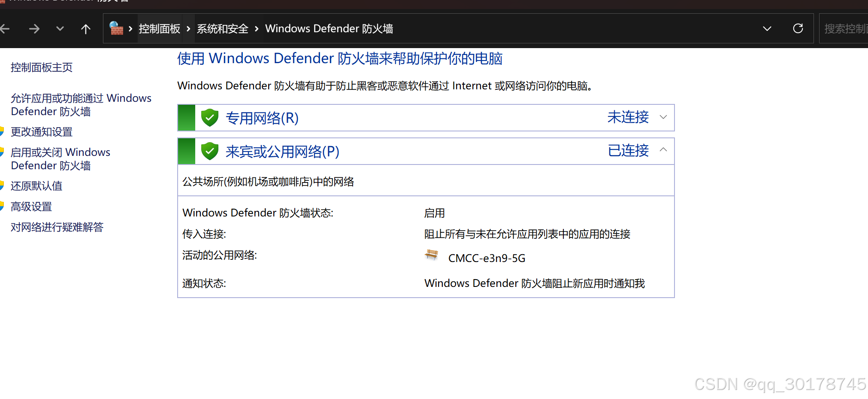The height and width of the screenshot is (399, 868).
Task: Click 公共场所(例如机场或咖啡店)中的网络 description
Action: 268,182
